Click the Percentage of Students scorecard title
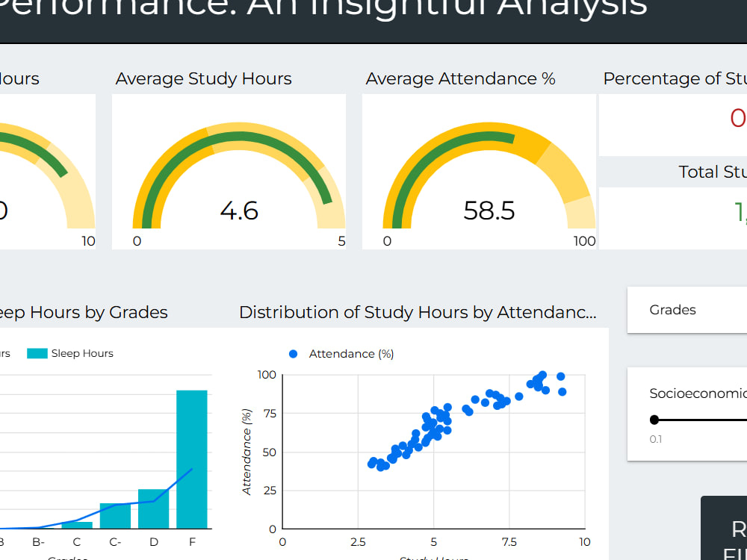The image size is (747, 560). [675, 78]
